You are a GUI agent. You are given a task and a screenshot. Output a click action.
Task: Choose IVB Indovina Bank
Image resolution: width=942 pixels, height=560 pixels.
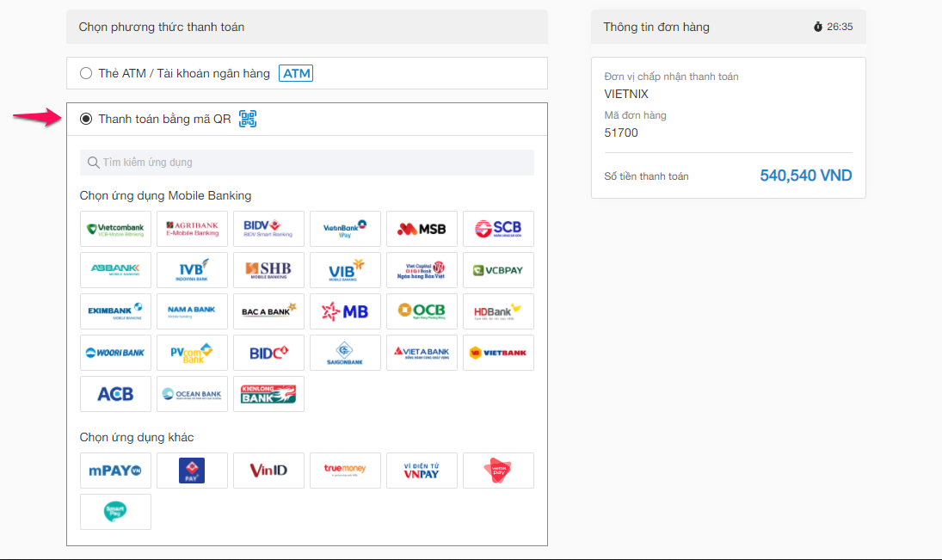[x=192, y=270]
